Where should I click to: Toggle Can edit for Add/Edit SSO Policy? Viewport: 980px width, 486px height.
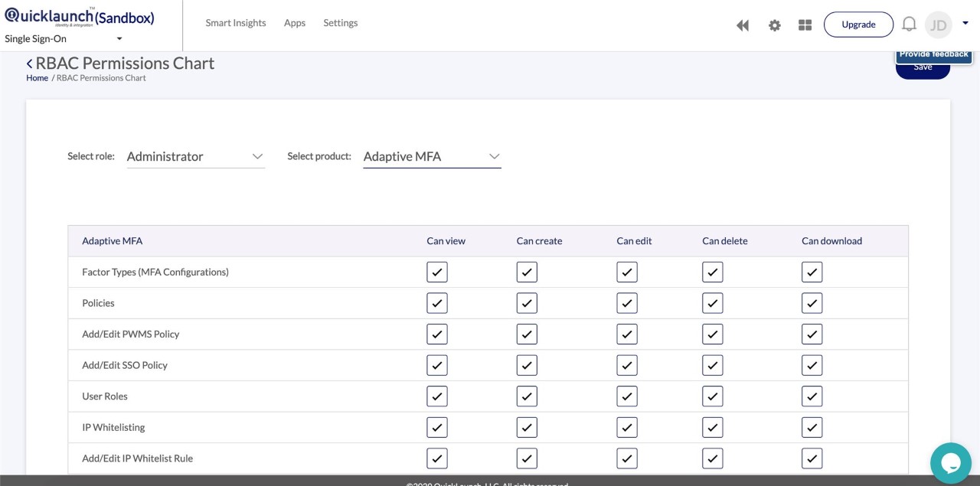[627, 365]
